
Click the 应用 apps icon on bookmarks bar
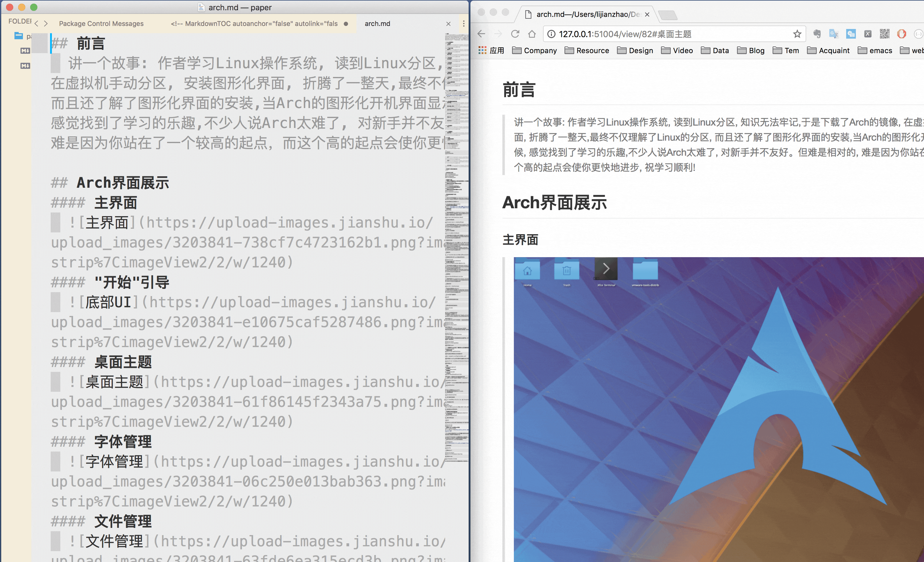(x=482, y=50)
